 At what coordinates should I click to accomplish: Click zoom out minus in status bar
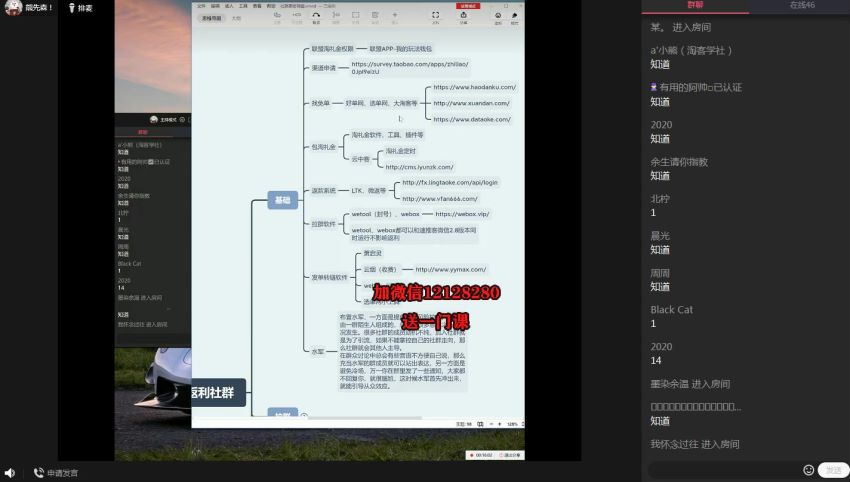[x=491, y=424]
